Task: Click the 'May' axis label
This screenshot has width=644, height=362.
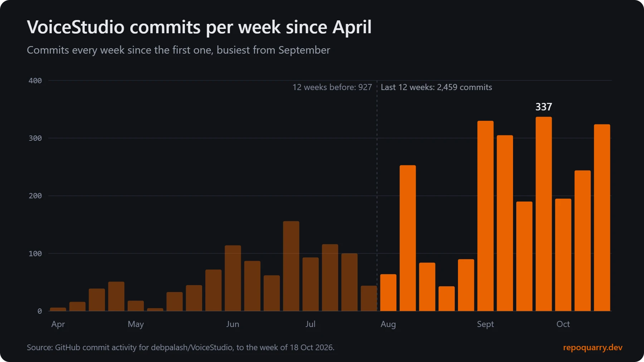Action: pyautogui.click(x=136, y=324)
